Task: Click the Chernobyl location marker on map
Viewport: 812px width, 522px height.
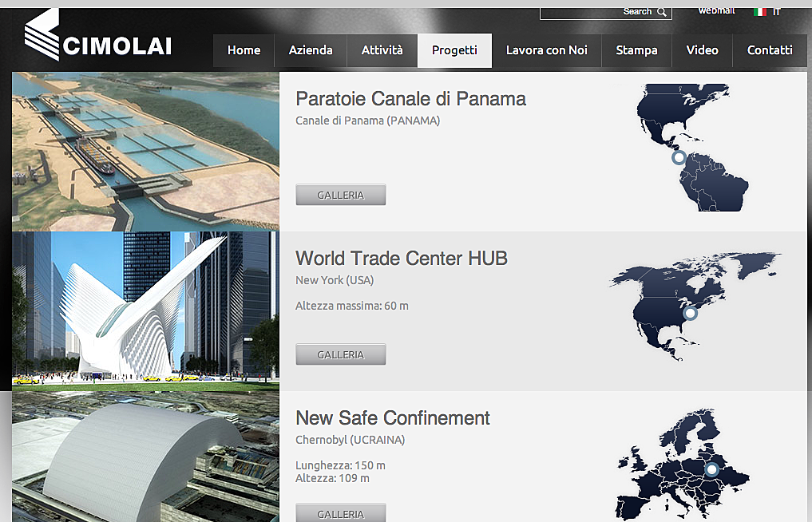Action: [711, 469]
